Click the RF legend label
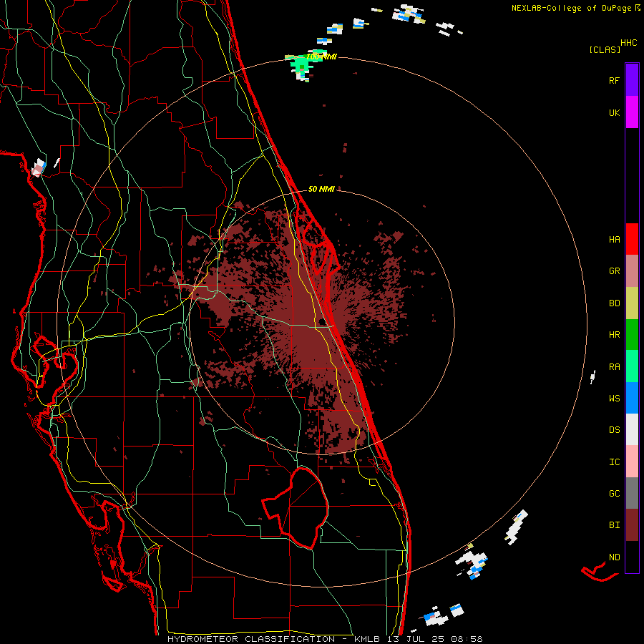Screen dimensions: 644x644 [x=614, y=80]
